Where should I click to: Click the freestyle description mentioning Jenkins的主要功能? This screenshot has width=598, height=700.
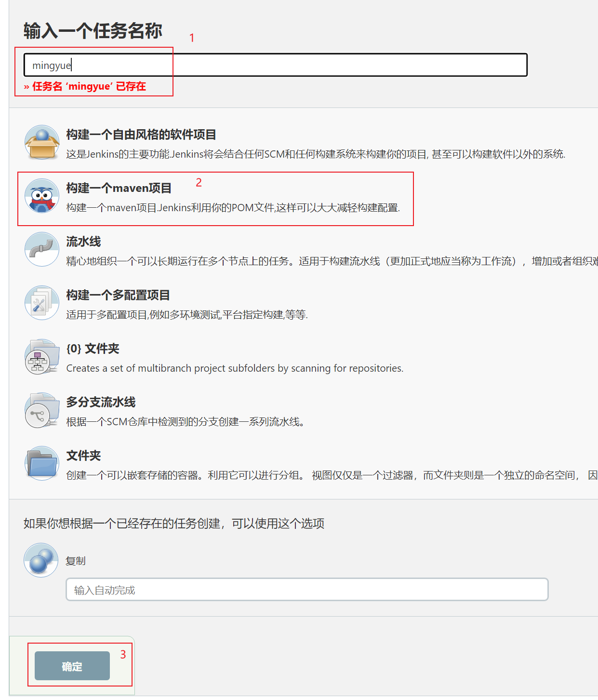pos(316,154)
